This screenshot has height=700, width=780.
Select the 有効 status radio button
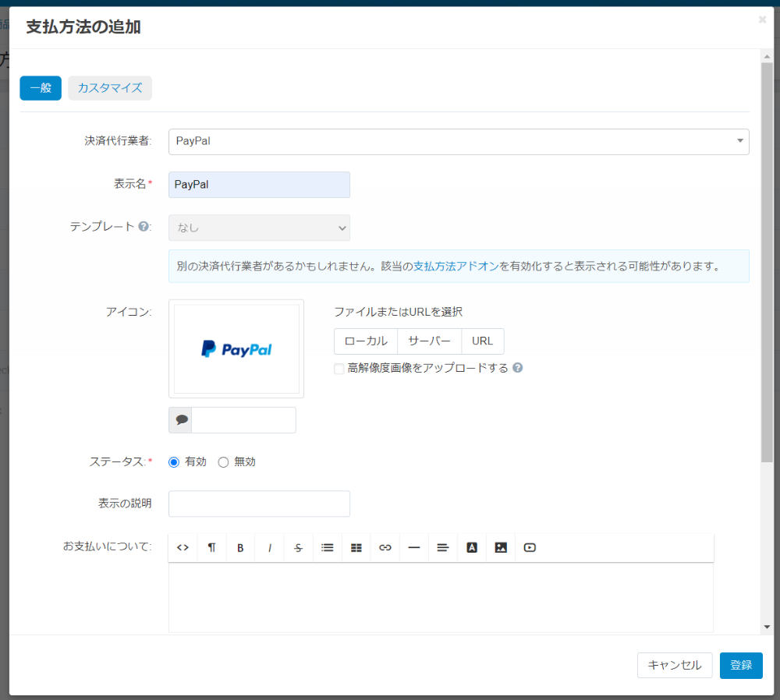point(174,462)
